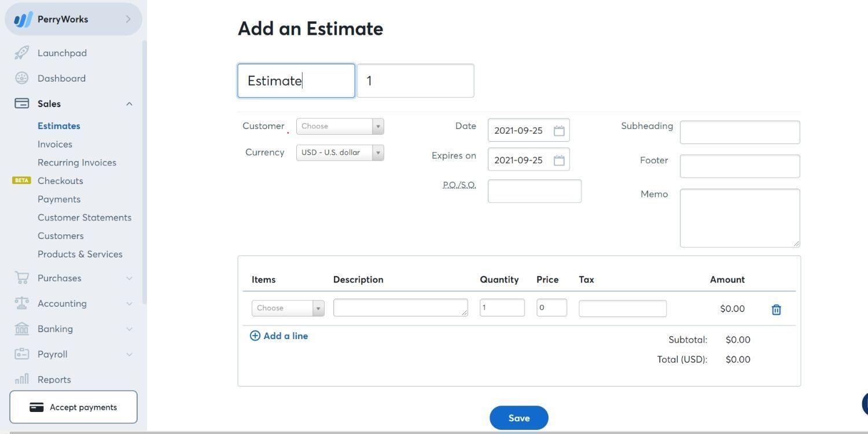The height and width of the screenshot is (434, 868).
Task: Open Recurring Invoices from the sidebar
Action: 76,162
